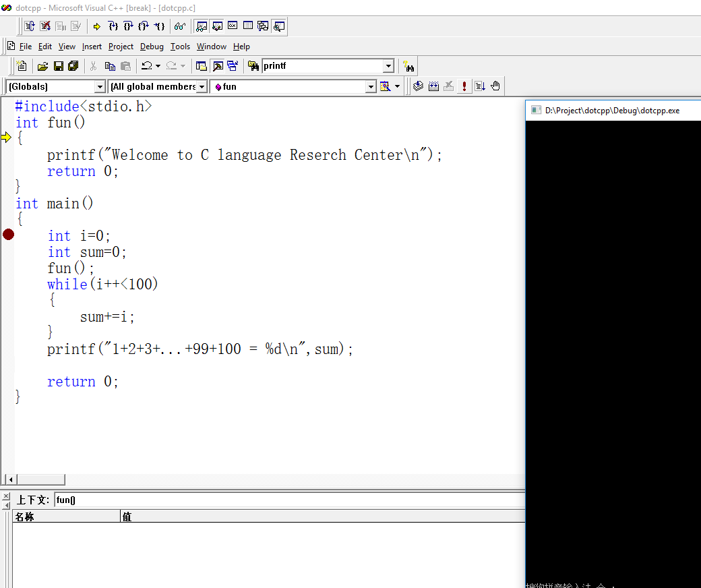This screenshot has width=701, height=588.
Task: Click the Step Into icon
Action: click(113, 26)
